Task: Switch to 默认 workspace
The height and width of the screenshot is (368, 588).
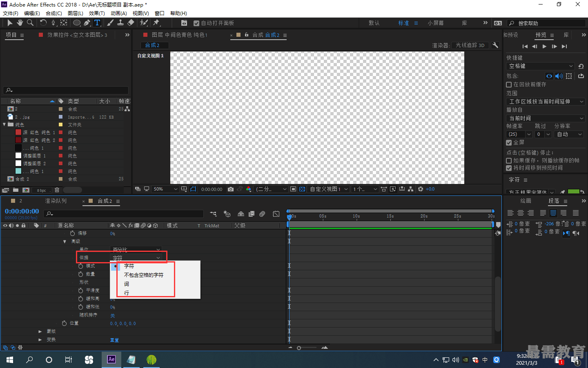Action: (x=374, y=23)
